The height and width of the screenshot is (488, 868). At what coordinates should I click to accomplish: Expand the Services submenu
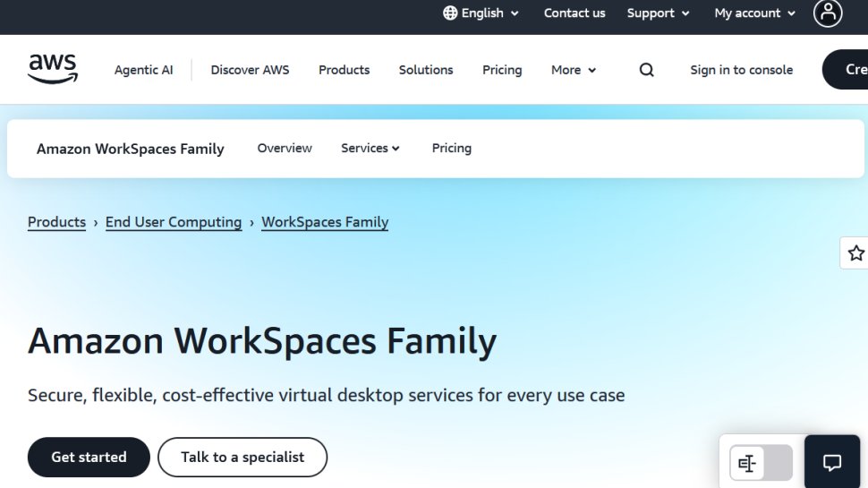click(370, 148)
